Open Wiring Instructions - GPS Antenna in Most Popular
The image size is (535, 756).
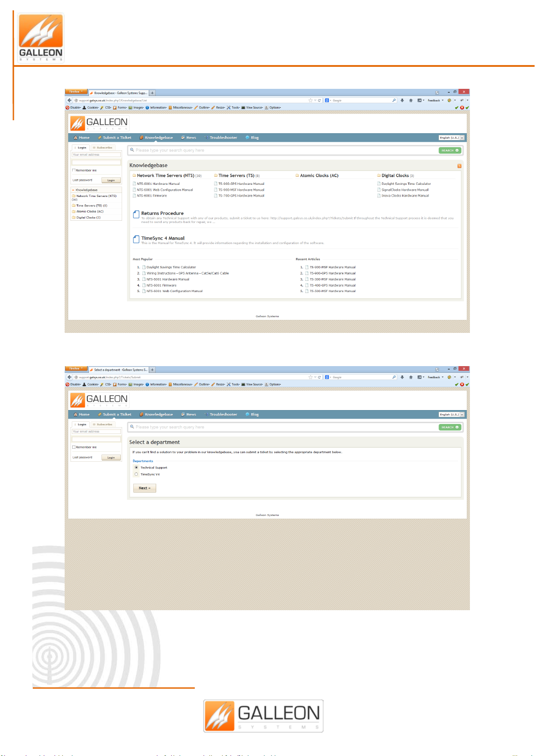(x=188, y=273)
